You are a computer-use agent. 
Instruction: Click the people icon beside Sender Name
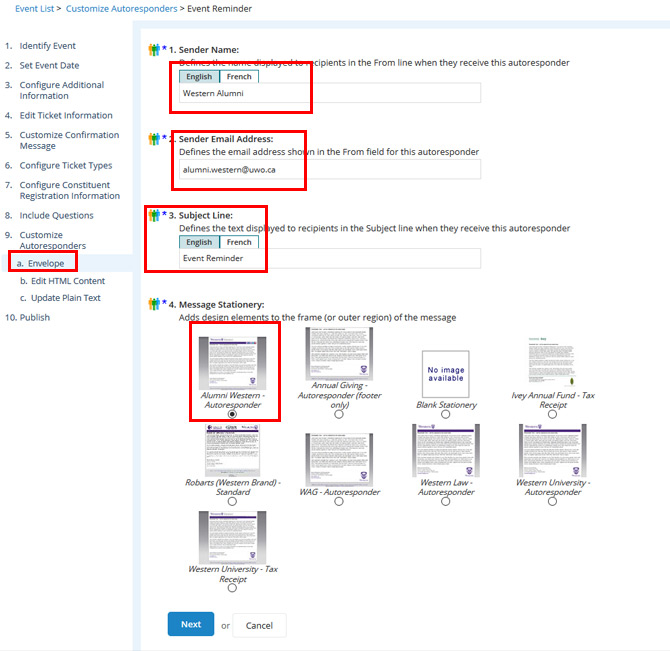coord(153,48)
